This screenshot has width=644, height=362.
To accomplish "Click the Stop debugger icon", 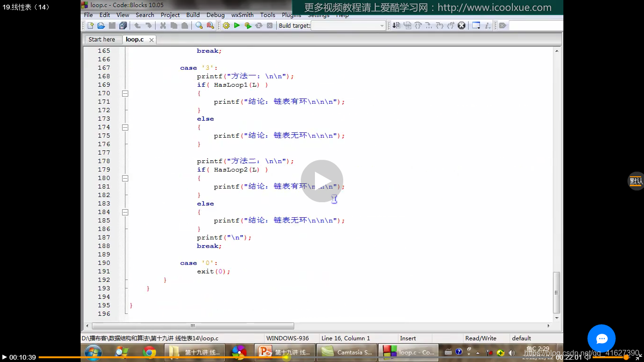I will point(462,25).
